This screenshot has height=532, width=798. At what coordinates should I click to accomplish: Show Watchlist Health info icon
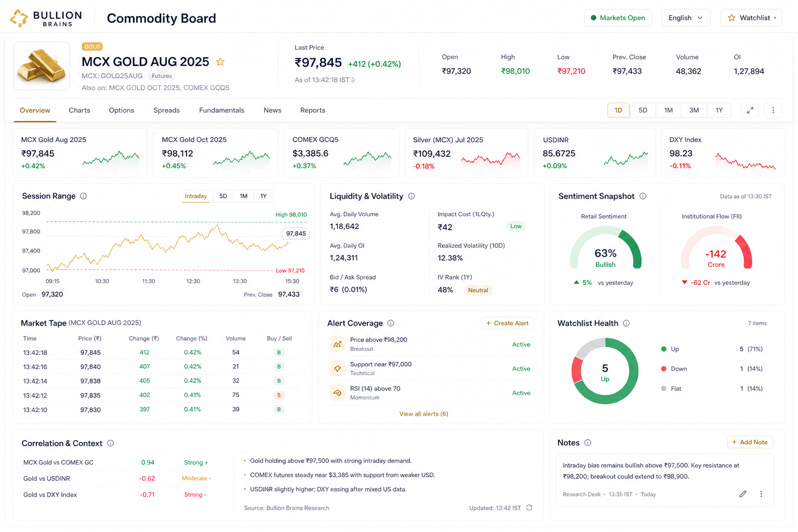pyautogui.click(x=626, y=323)
